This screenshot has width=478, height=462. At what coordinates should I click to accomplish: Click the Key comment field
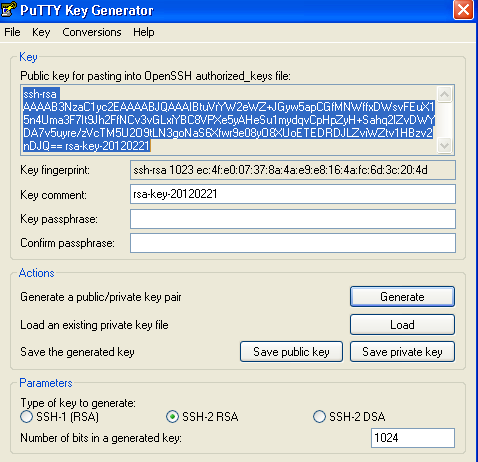(x=293, y=194)
